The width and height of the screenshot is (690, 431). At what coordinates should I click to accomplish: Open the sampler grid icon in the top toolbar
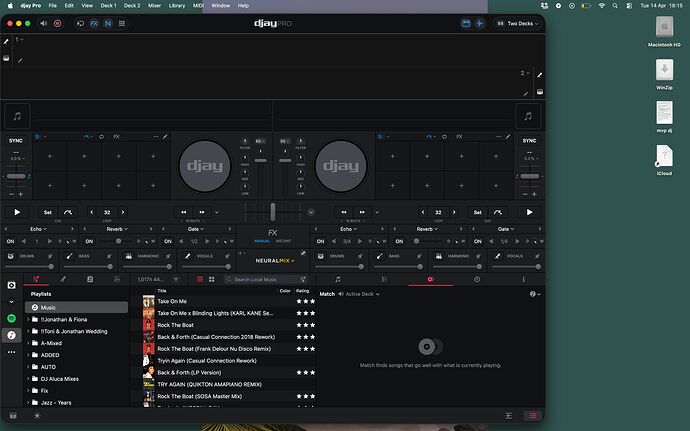coord(122,23)
